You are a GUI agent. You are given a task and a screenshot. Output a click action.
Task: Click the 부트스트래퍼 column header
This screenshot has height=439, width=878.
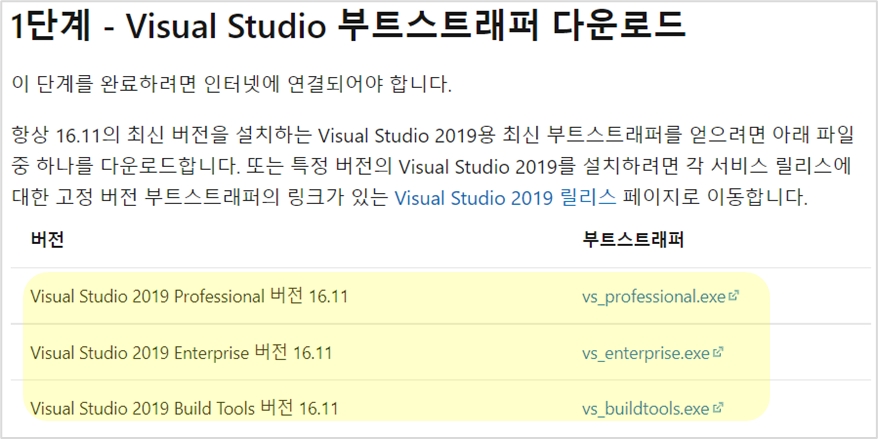633,240
